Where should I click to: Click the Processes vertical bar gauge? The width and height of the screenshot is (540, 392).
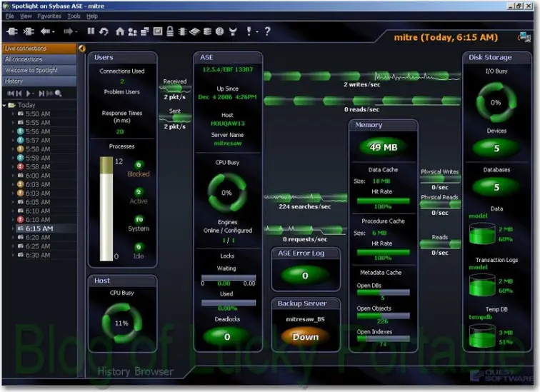106,209
